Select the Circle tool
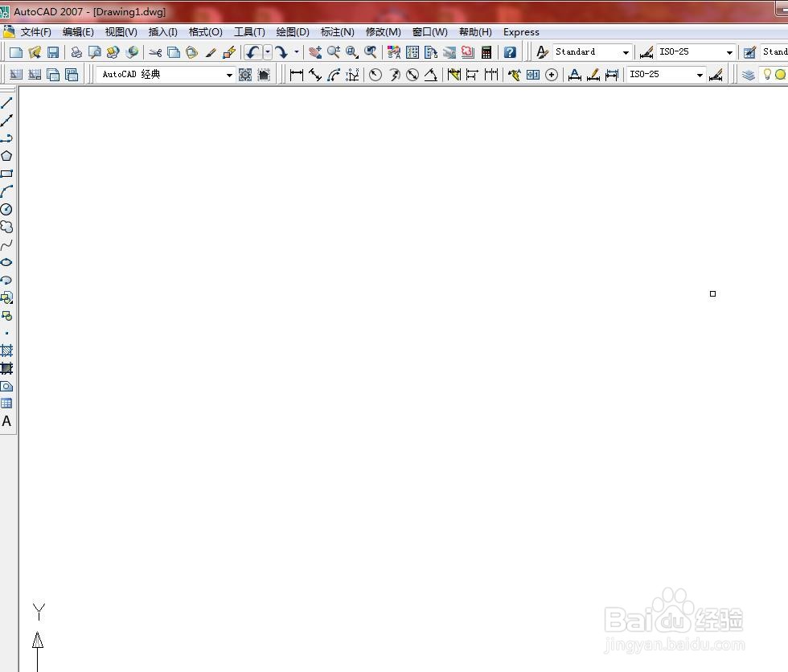Image resolution: width=788 pixels, height=672 pixels. coord(6,209)
